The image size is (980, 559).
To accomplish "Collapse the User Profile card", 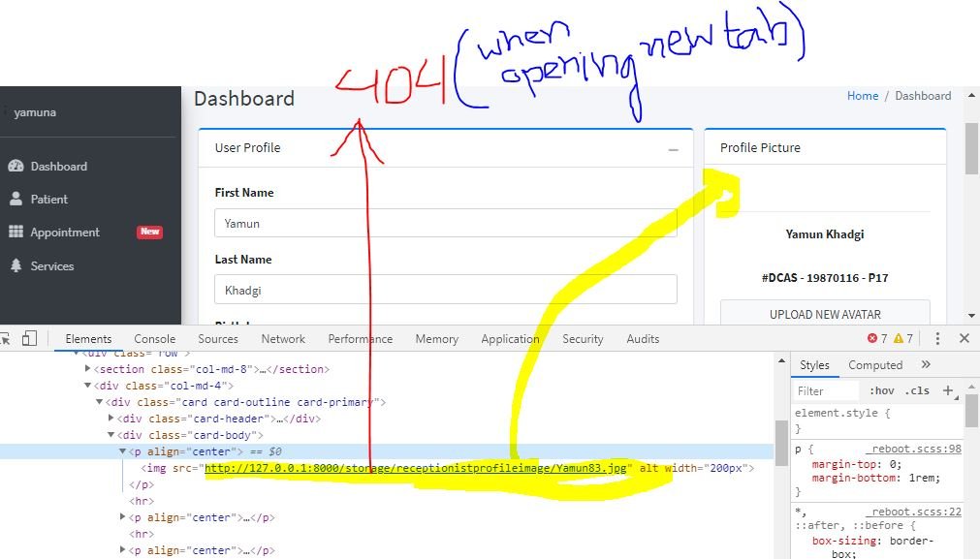I will coord(673,150).
